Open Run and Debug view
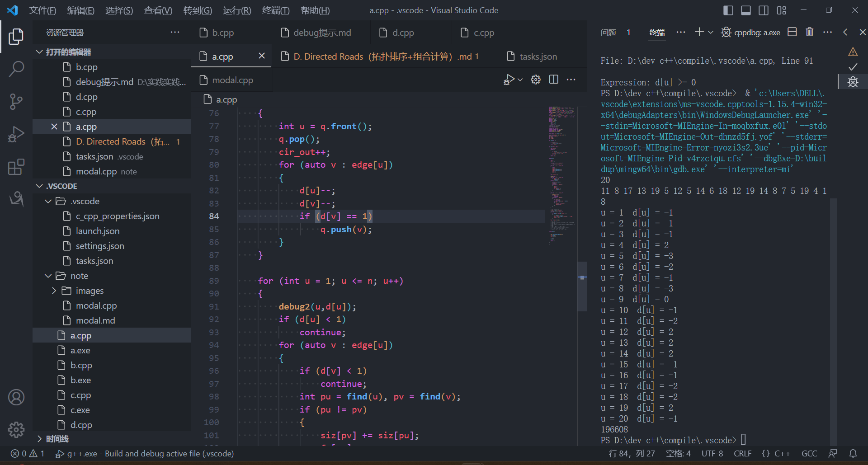Image resolution: width=868 pixels, height=465 pixels. click(16, 134)
